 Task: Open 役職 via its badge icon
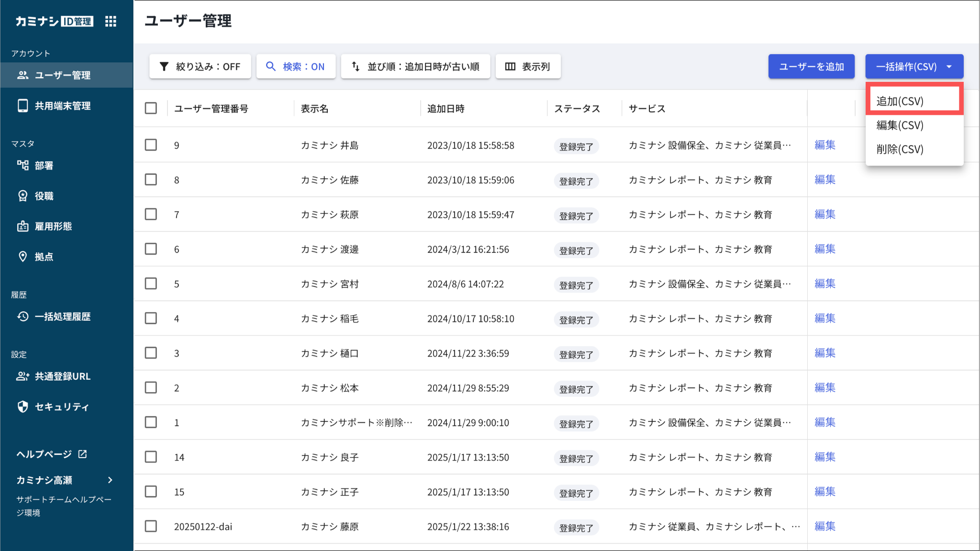point(22,196)
